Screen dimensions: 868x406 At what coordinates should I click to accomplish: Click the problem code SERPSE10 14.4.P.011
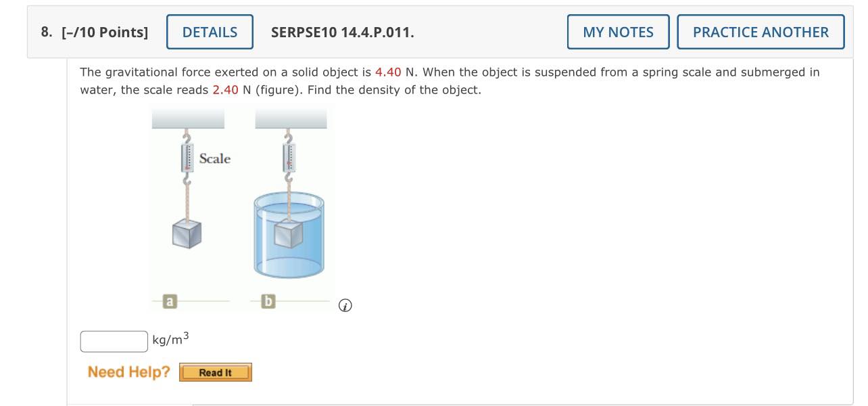click(341, 32)
